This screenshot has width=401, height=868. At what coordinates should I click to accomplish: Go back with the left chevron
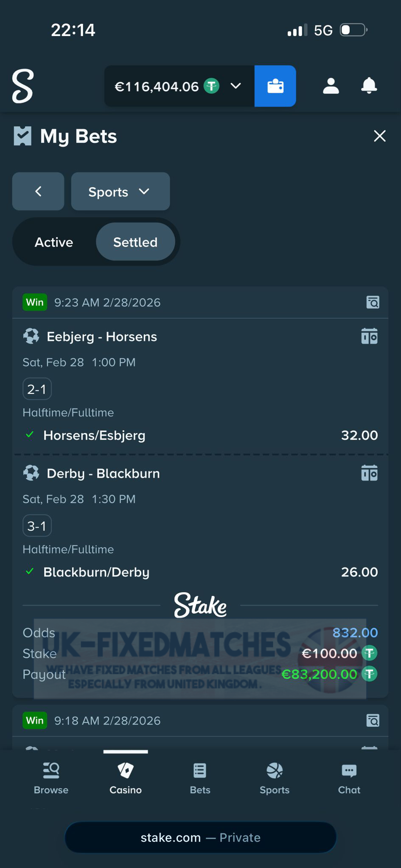(x=38, y=191)
